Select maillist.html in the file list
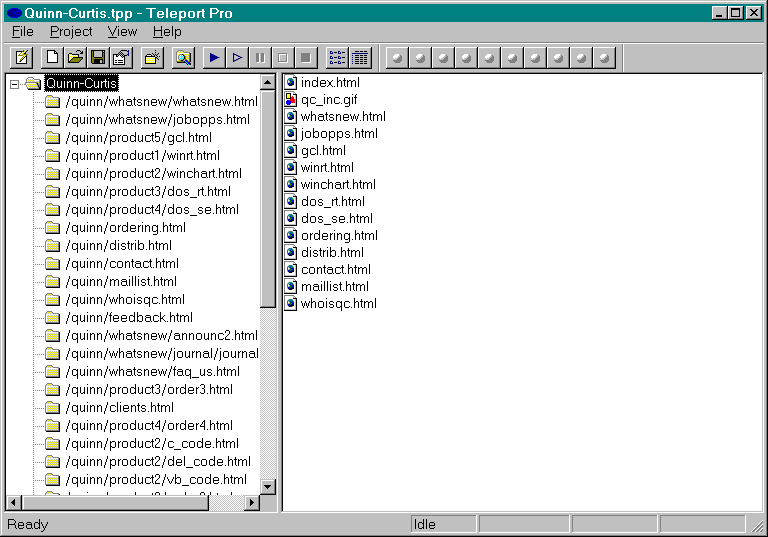Image resolution: width=768 pixels, height=537 pixels. click(x=335, y=287)
